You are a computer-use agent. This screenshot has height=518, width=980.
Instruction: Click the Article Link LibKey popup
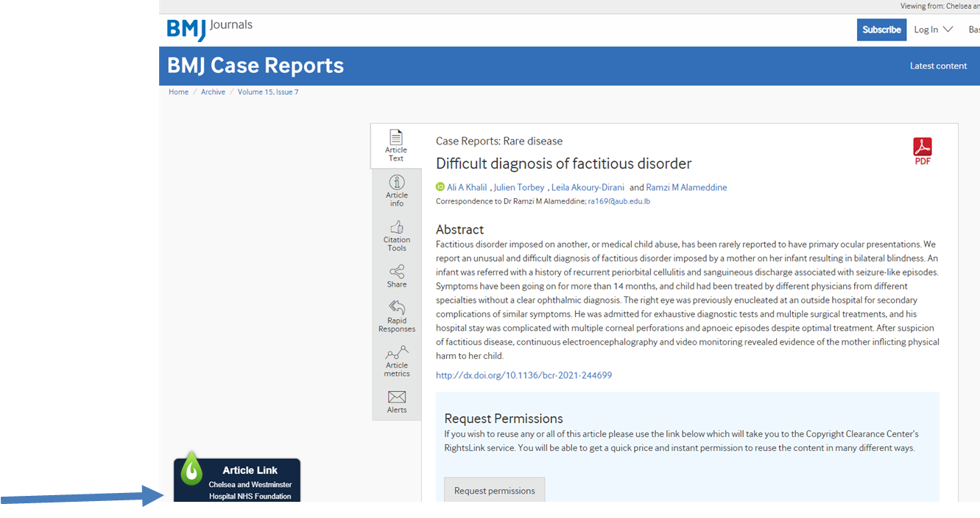tap(238, 480)
